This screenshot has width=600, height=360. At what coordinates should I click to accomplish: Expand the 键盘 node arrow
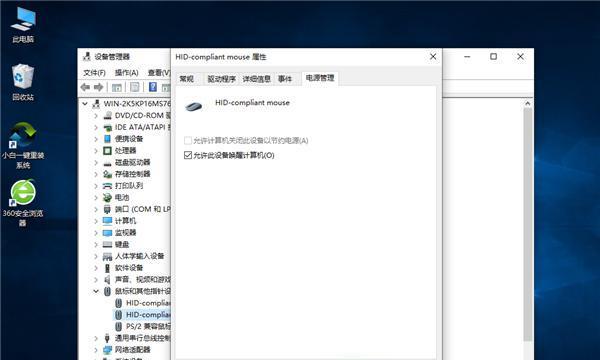point(96,244)
